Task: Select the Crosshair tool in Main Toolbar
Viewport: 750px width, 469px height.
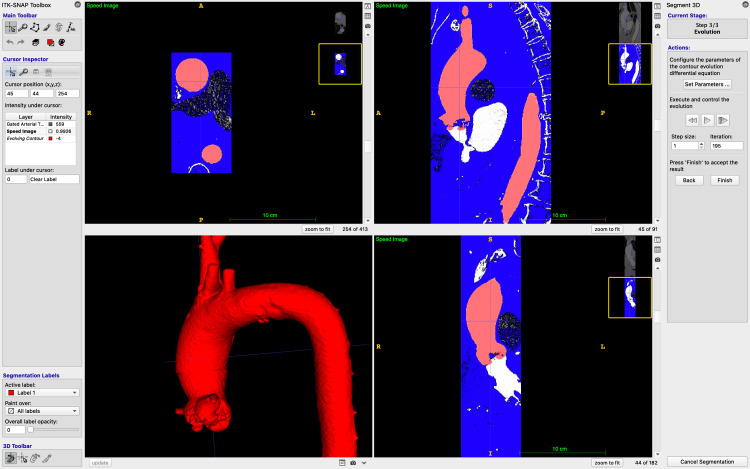Action: [11, 28]
